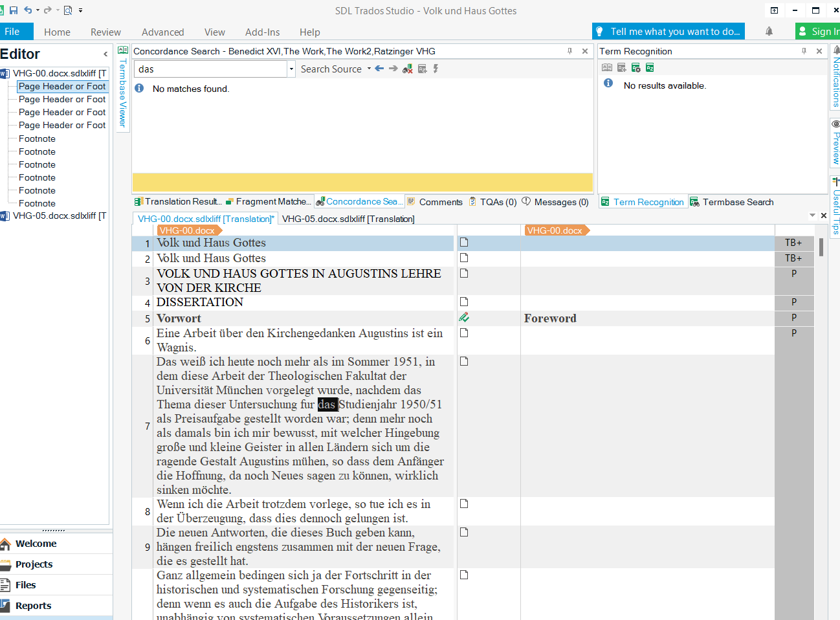840x620 pixels.
Task: Select highlighted Page Header or Foot item
Action: pyautogui.click(x=62, y=86)
